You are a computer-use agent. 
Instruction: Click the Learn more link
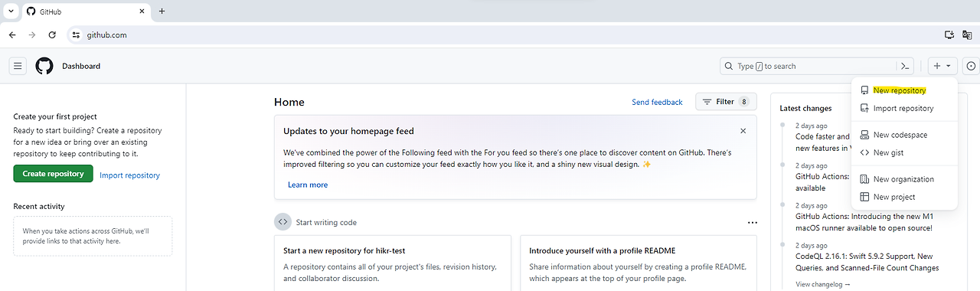[308, 185]
